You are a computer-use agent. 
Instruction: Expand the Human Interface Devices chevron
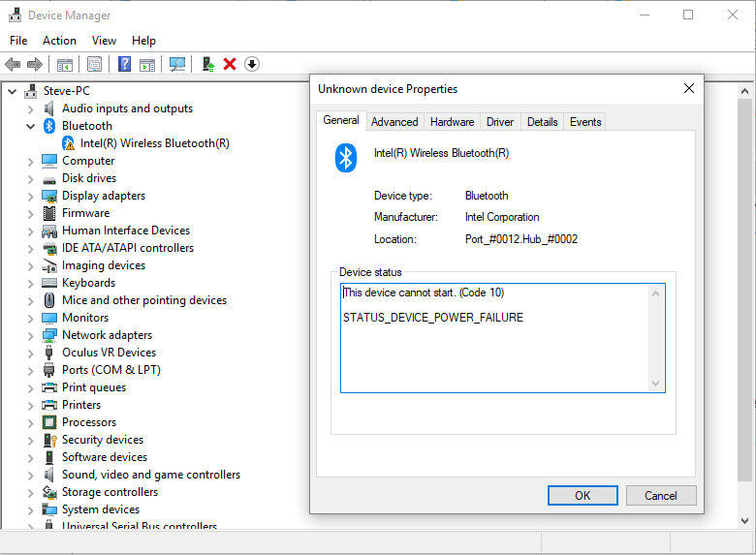[30, 231]
